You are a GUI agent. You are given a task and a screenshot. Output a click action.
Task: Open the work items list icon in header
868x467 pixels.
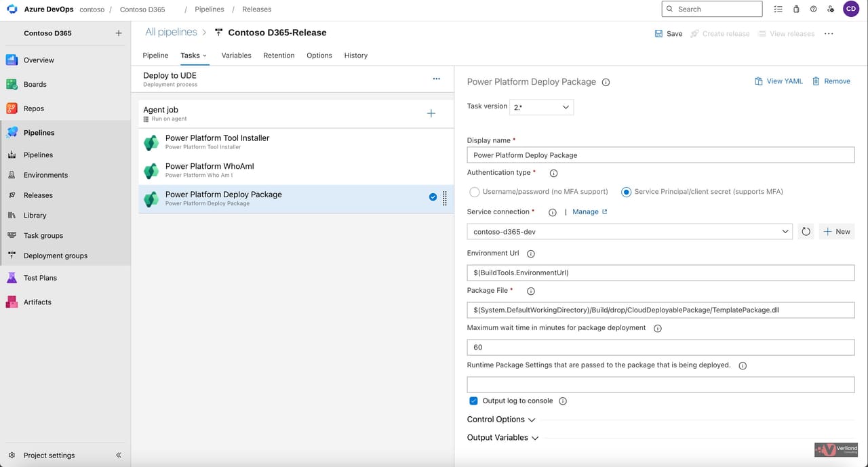[x=778, y=9]
